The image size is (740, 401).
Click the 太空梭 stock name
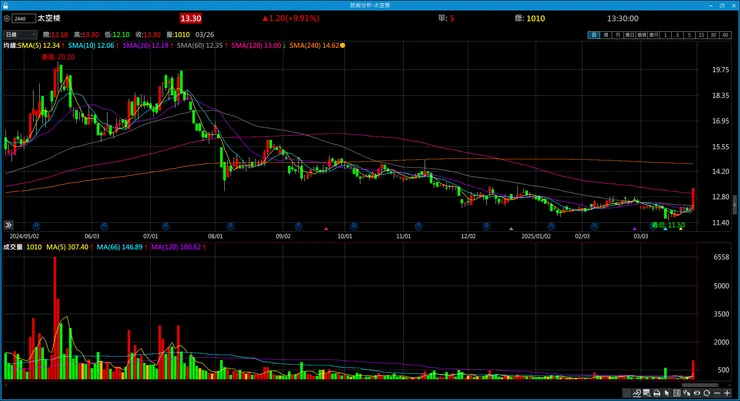[49, 18]
